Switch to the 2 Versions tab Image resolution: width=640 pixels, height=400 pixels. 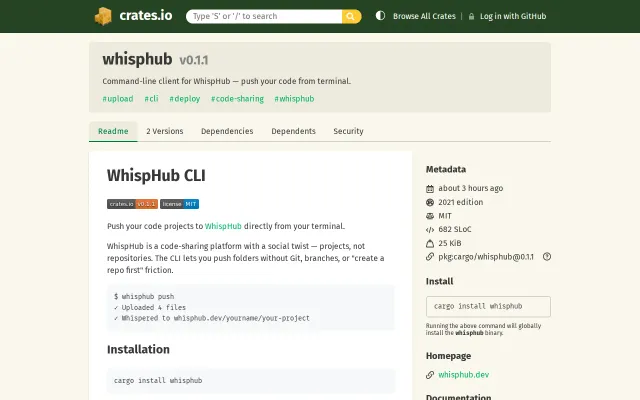[x=165, y=131]
